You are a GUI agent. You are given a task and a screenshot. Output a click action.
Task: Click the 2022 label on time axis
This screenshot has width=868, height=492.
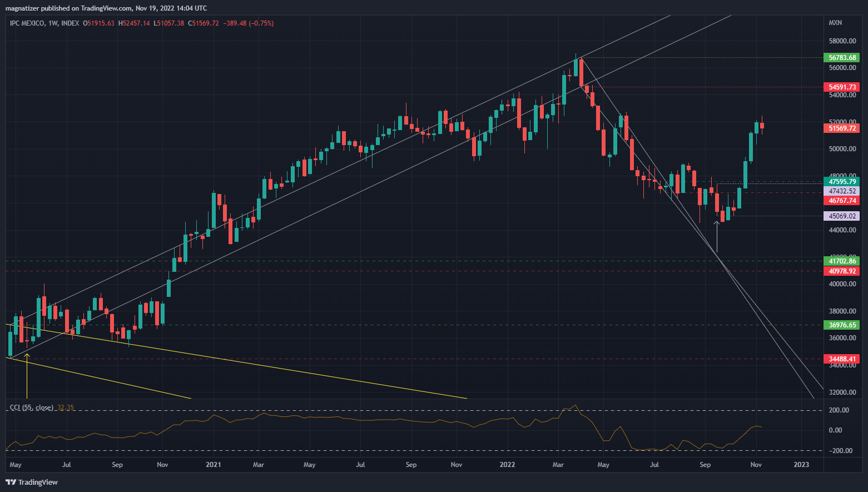[507, 465]
